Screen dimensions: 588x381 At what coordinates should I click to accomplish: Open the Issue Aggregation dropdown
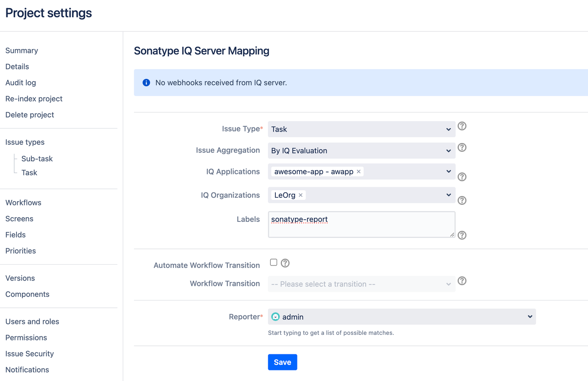[361, 151]
